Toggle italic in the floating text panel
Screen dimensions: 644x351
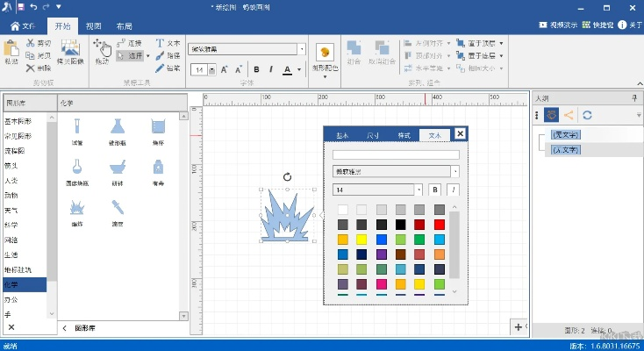click(x=453, y=190)
